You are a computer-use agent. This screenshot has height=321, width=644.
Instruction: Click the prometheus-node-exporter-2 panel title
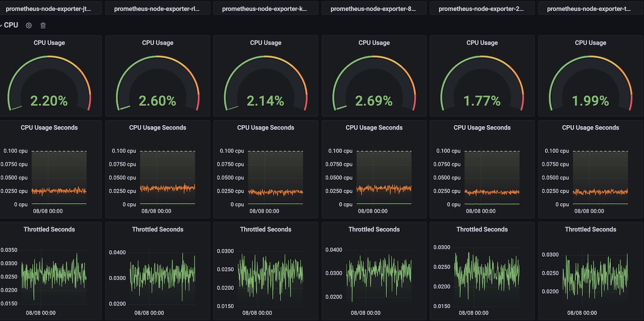(x=482, y=9)
